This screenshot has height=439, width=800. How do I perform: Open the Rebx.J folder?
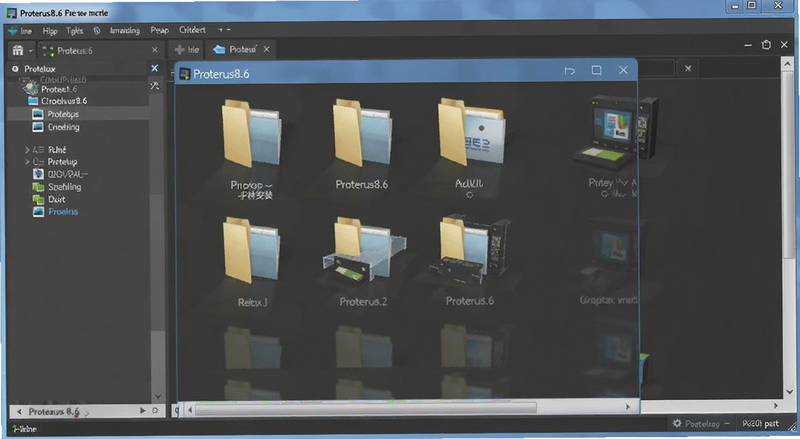(x=252, y=251)
